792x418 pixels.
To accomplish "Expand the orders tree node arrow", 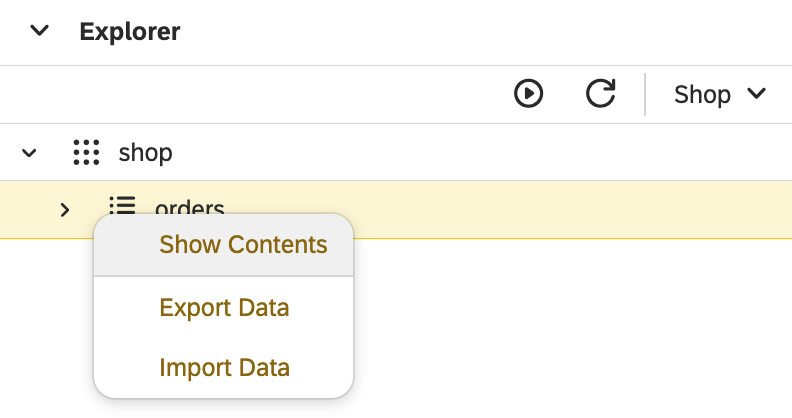I will (65, 210).
